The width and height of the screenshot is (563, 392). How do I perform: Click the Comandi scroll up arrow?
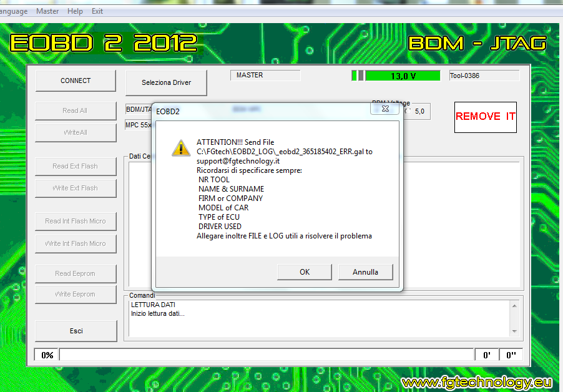[x=514, y=306]
